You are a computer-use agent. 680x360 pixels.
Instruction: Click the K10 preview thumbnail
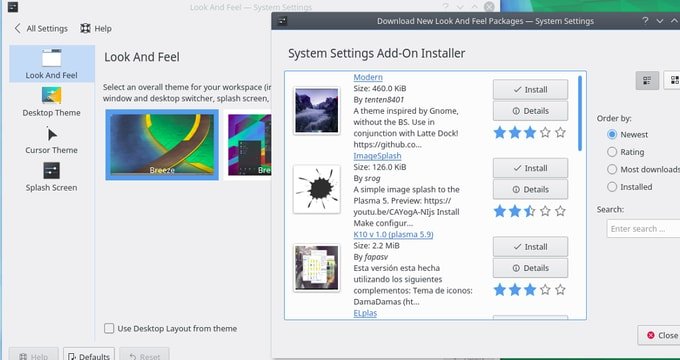[x=316, y=267]
